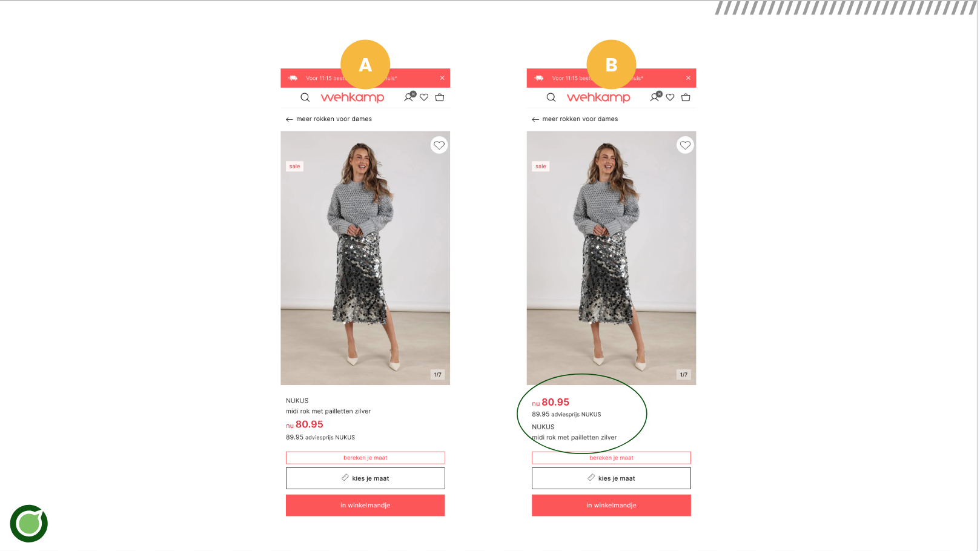Dismiss the red delivery banner in variant B

(x=688, y=78)
